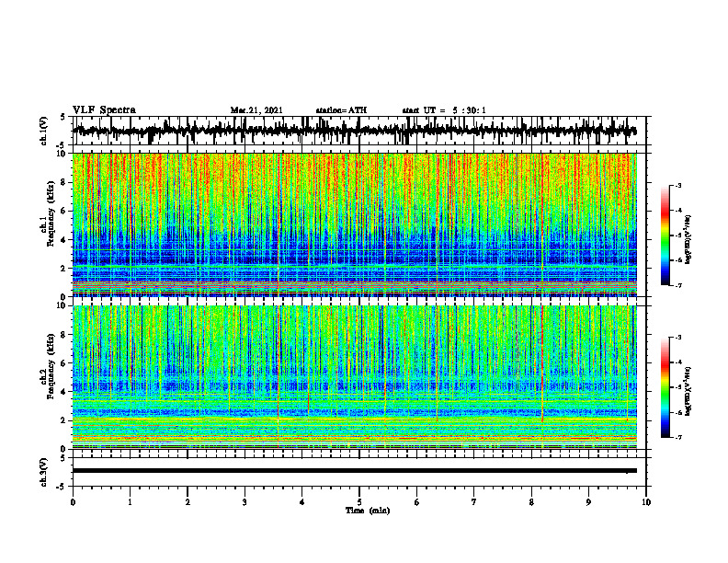Click the "station=ATH" header label
This screenshot has width=728, height=563.
341,110
